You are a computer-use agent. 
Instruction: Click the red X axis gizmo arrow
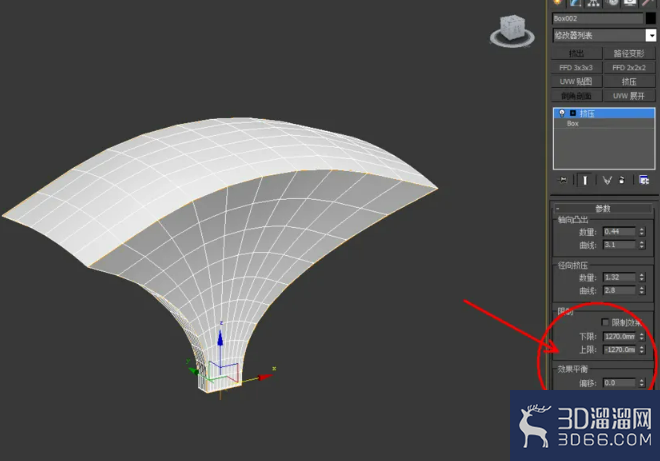pos(265,377)
